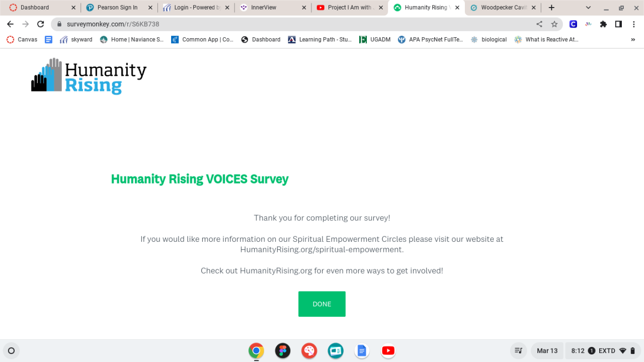Image resolution: width=644 pixels, height=362 pixels.
Task: Open YouTube app in the shelf
Action: (388, 351)
